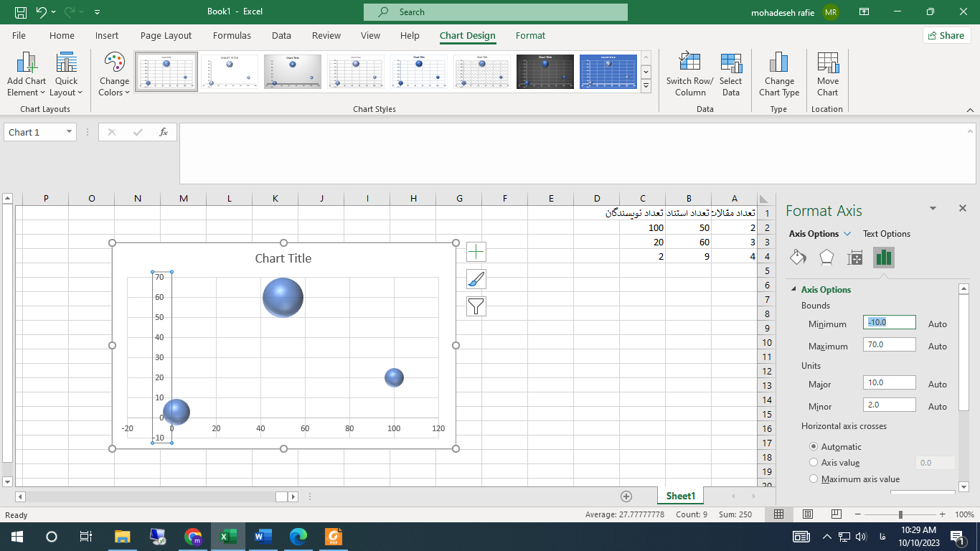Image resolution: width=980 pixels, height=551 pixels.
Task: Show hidden tray icons chevron
Action: [826, 536]
